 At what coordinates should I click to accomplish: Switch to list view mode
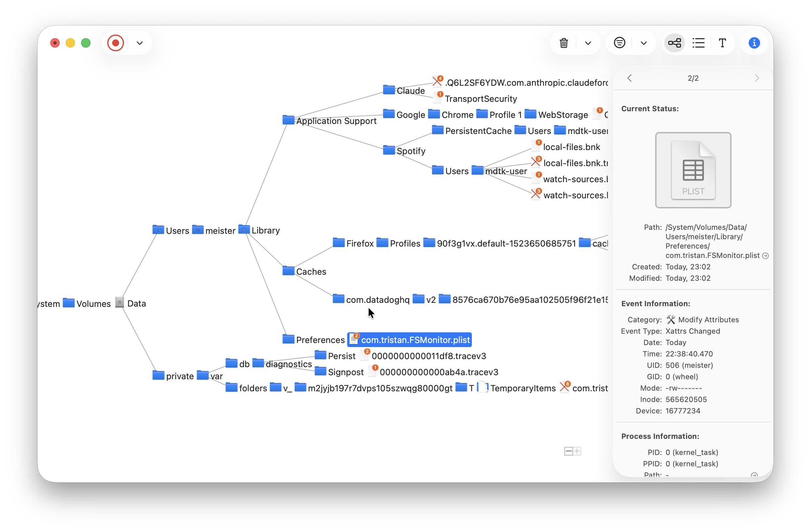tap(698, 43)
